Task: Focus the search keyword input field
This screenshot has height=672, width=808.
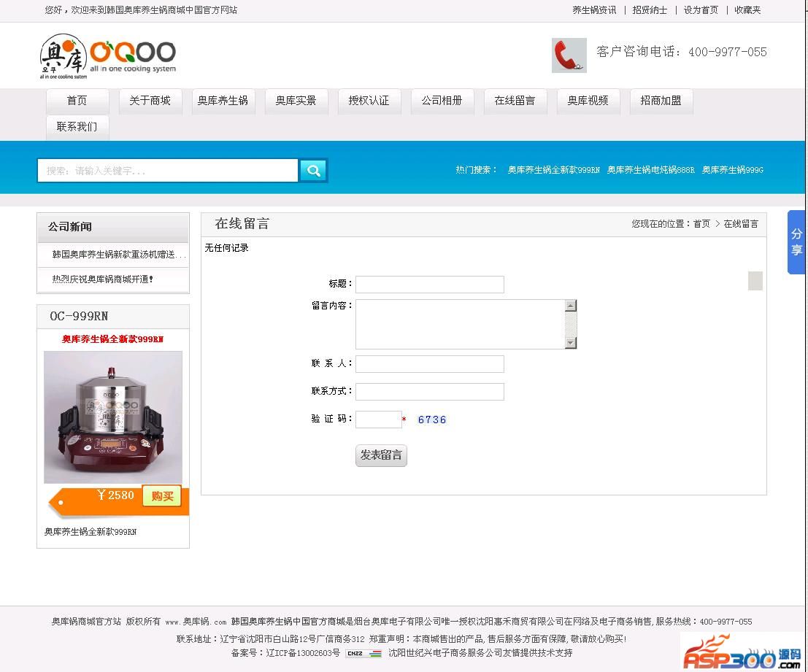Action: tap(168, 171)
